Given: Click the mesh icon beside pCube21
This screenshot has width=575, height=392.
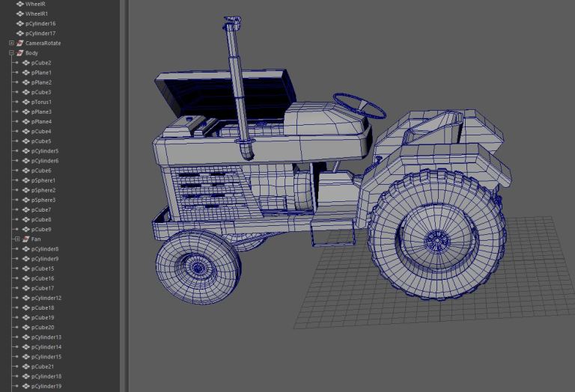Looking at the screenshot, I should (26, 367).
